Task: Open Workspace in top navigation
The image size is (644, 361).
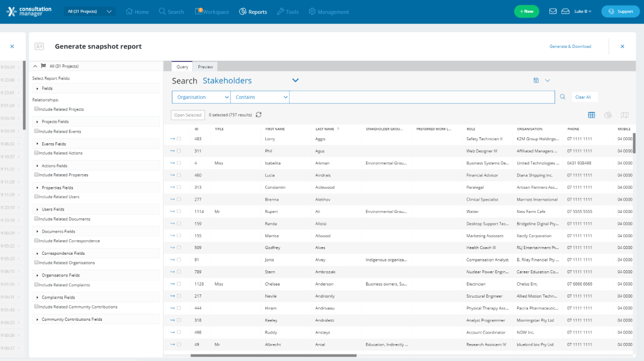Action: click(x=212, y=11)
